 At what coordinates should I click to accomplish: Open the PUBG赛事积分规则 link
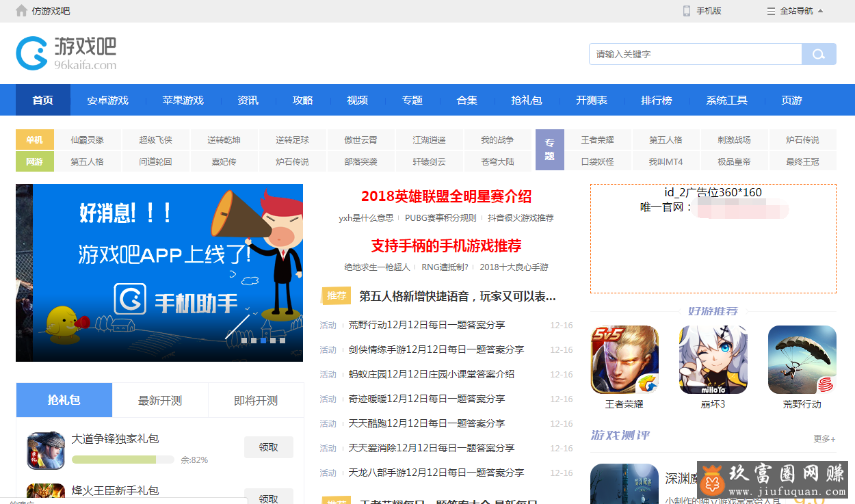[440, 218]
